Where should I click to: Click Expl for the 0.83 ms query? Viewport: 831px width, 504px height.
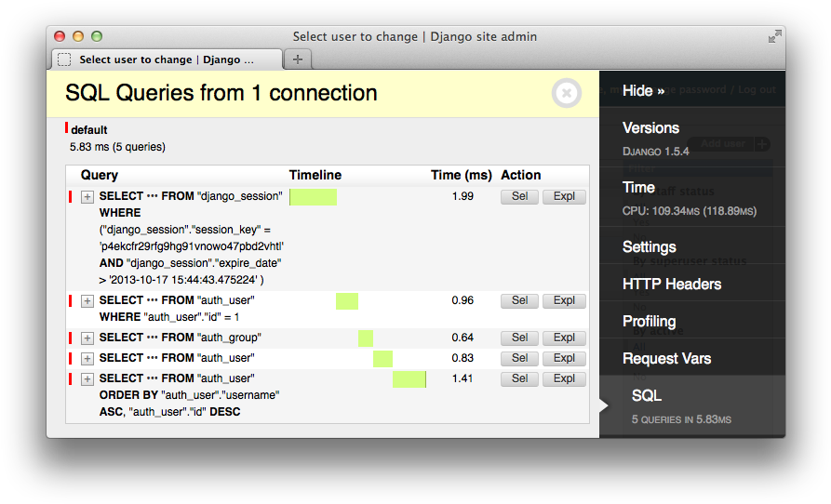(x=564, y=358)
